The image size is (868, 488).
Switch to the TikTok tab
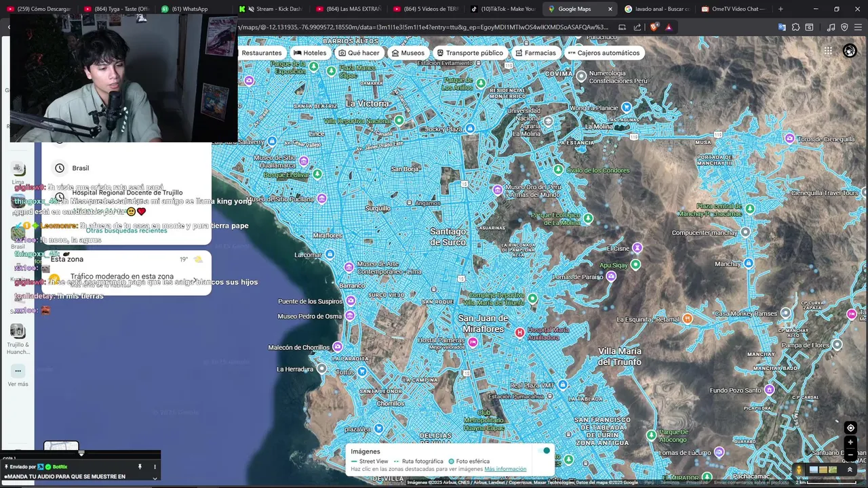pos(505,9)
